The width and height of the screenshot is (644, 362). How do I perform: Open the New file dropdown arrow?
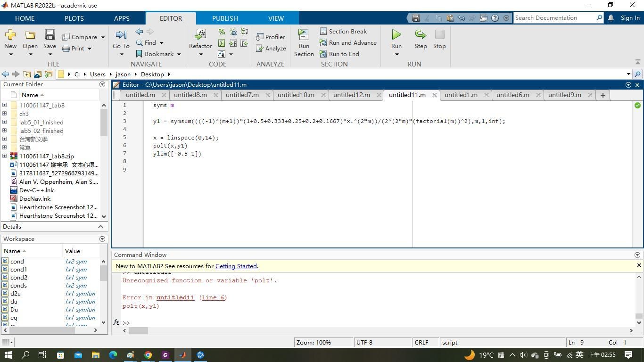[10, 54]
